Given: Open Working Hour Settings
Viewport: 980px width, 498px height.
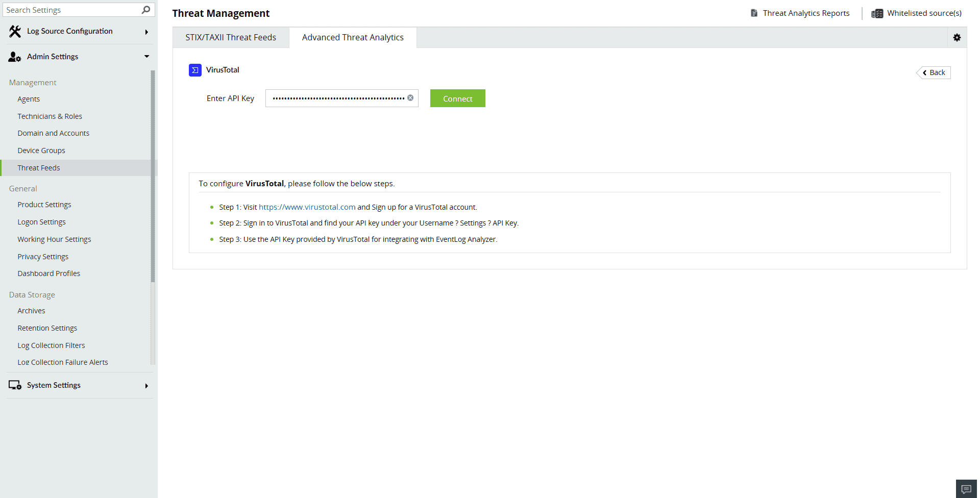Looking at the screenshot, I should tap(55, 239).
